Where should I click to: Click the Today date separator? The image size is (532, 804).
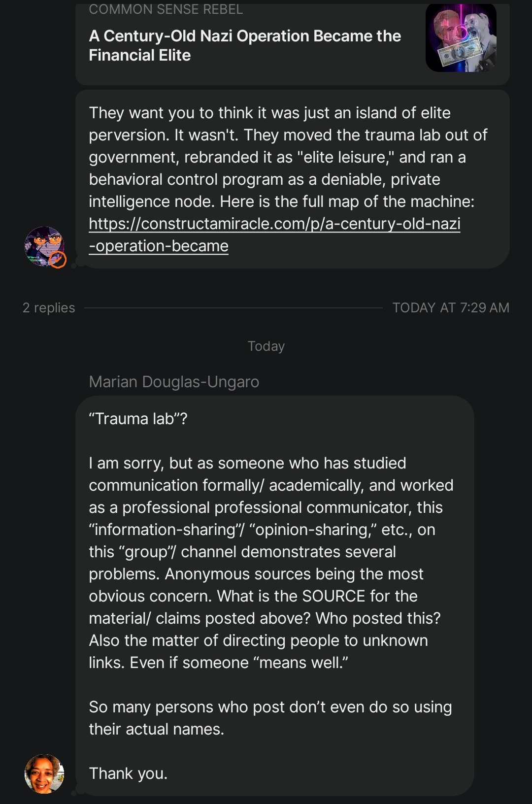click(x=266, y=346)
